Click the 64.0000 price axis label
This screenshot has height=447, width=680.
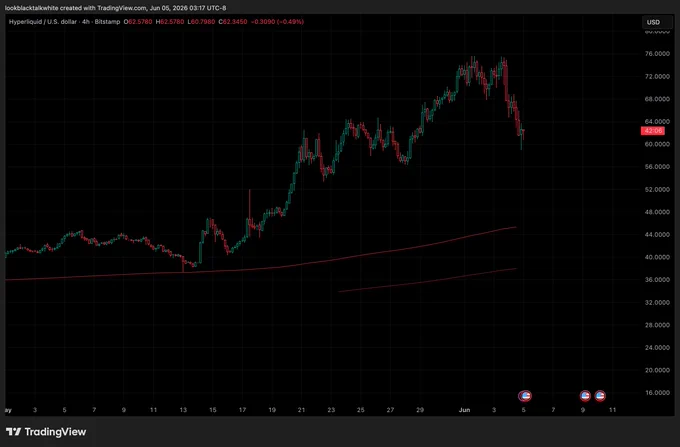point(657,121)
